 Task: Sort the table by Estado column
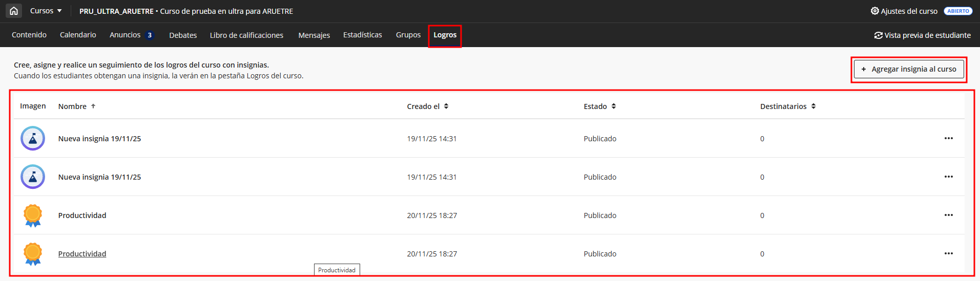[599, 106]
